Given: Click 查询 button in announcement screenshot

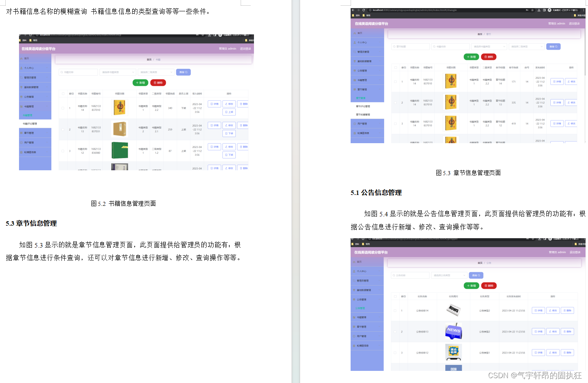Looking at the screenshot, I should [x=476, y=275].
